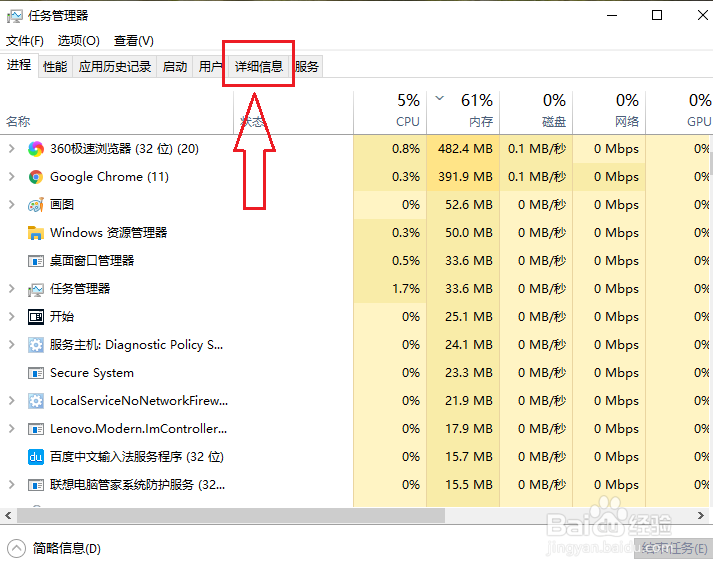This screenshot has height=572, width=713.
Task: Sort by the GPU column header
Action: 679,113
